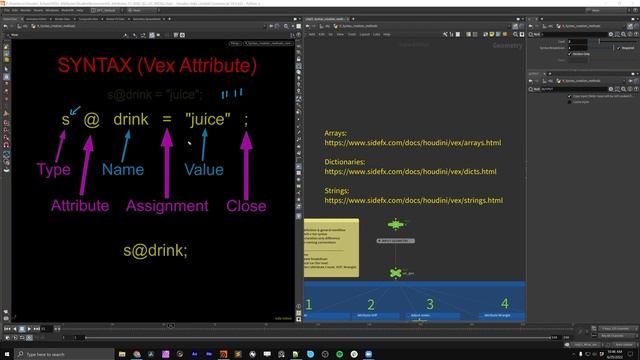Switch to the Render View tab
The height and width of the screenshot is (360, 640).
(62, 19)
